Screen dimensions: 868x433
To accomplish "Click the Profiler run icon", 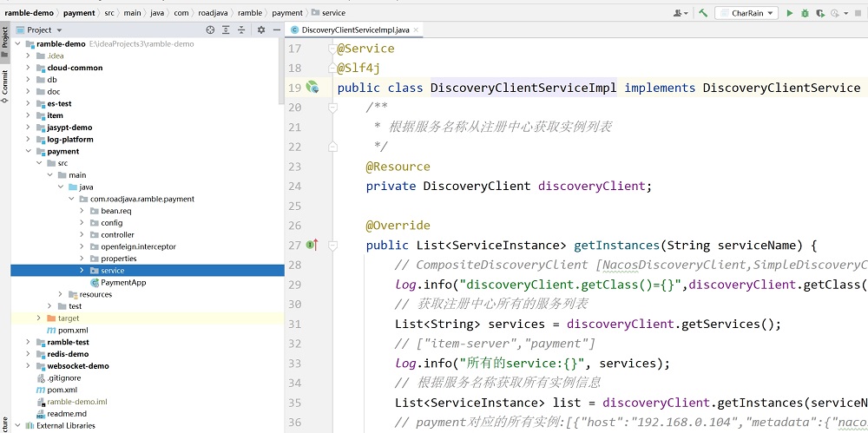I will click(834, 13).
